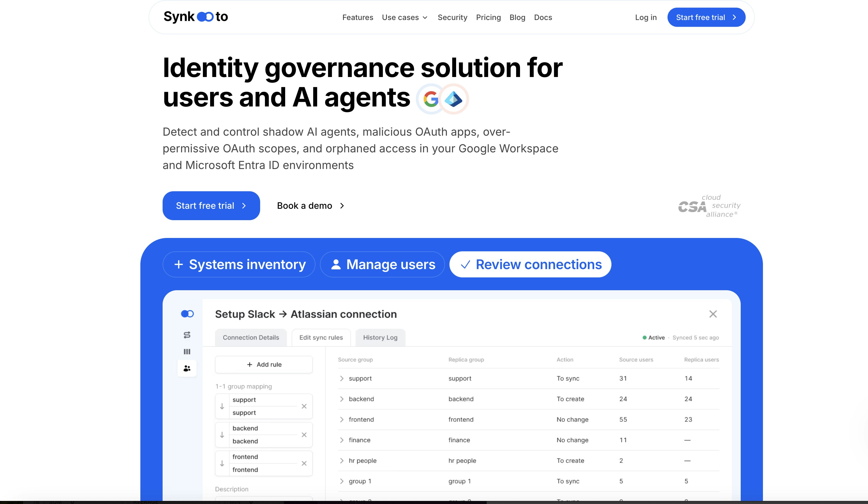The width and height of the screenshot is (868, 504).
Task: Open the Connection Details tab
Action: [x=251, y=337]
